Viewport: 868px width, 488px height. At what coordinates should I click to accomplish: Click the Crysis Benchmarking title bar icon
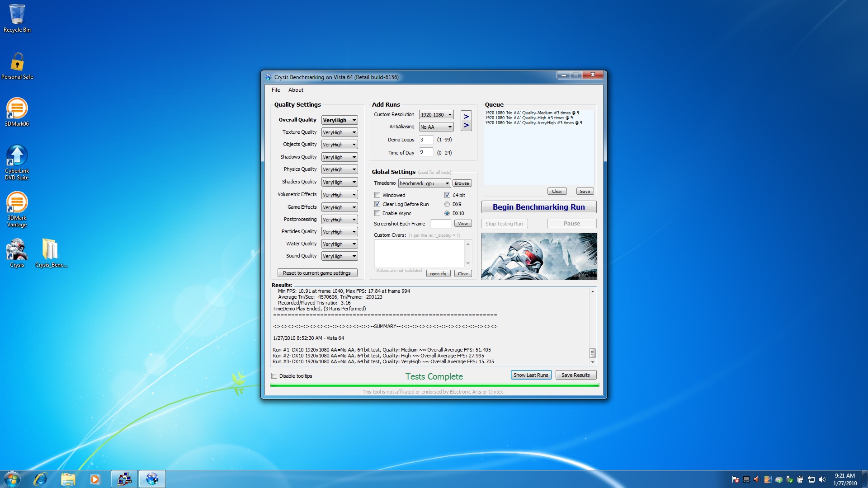pos(269,77)
